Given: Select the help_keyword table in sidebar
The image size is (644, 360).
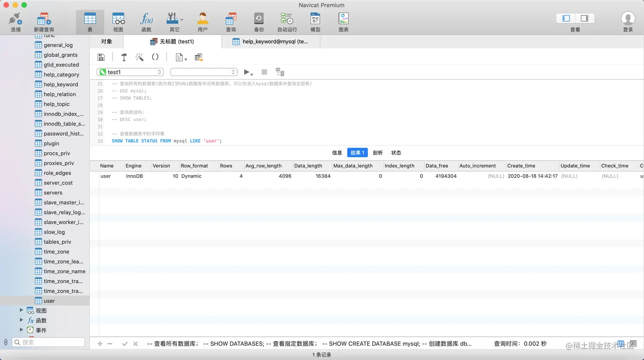Looking at the screenshot, I should tap(60, 84).
